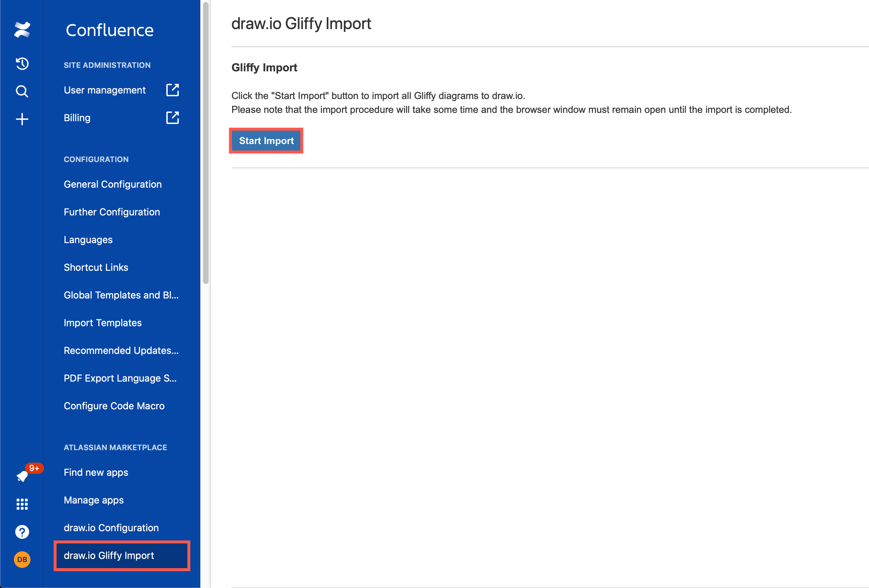Image resolution: width=869 pixels, height=588 pixels.
Task: Open User management
Action: point(105,90)
